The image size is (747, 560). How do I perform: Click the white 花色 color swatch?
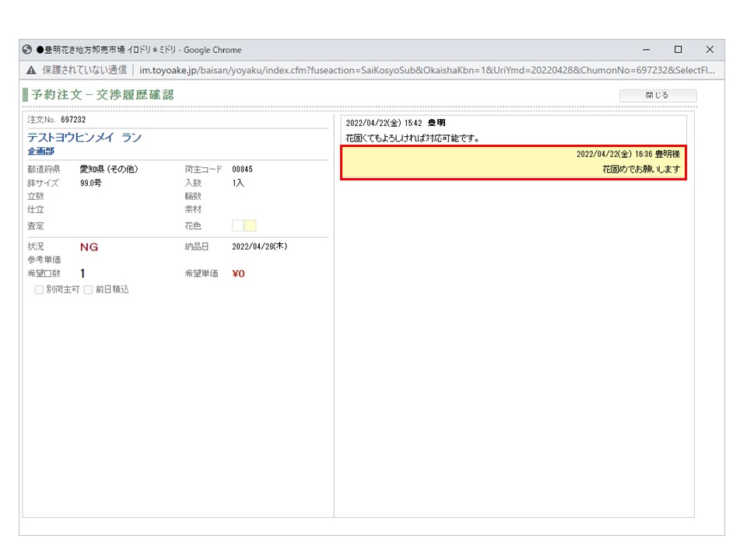click(237, 226)
